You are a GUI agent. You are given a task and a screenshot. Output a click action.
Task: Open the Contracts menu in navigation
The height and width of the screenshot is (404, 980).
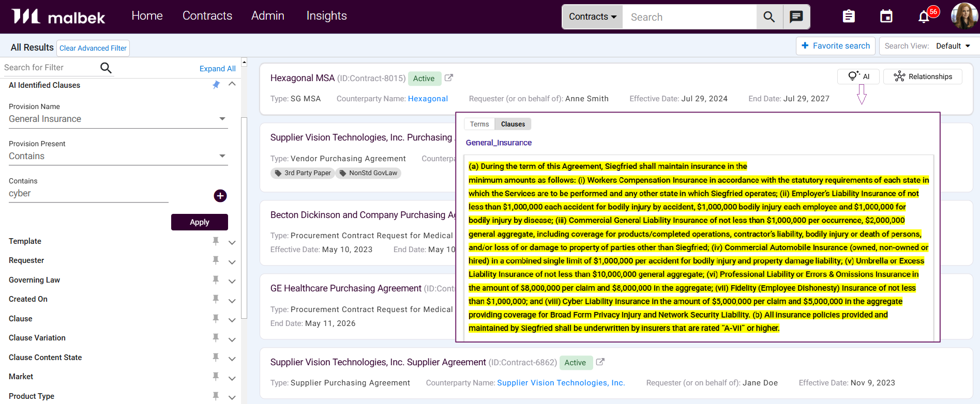pos(207,16)
